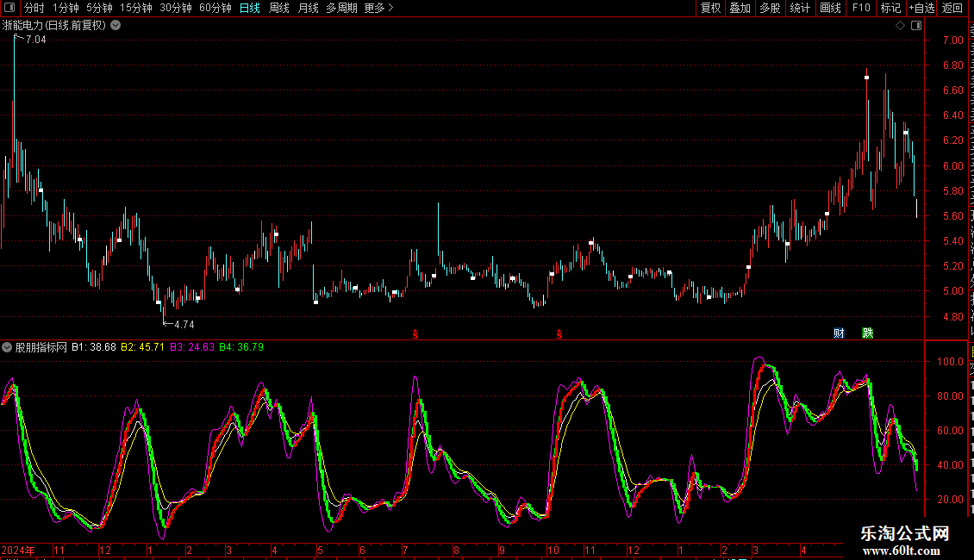The width and height of the screenshot is (974, 560).
Task: Click the 20.00 indicator axis label
Action: 951,499
